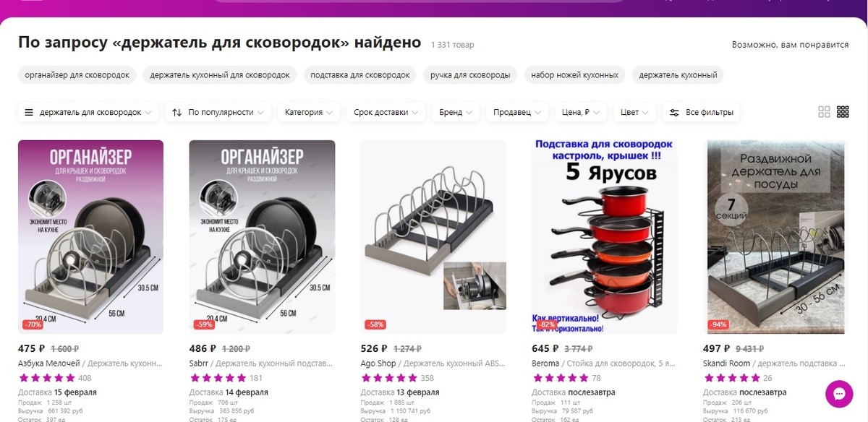The image size is (868, 422).
Task: Open the Skandi Room seller link
Action: [x=726, y=363]
